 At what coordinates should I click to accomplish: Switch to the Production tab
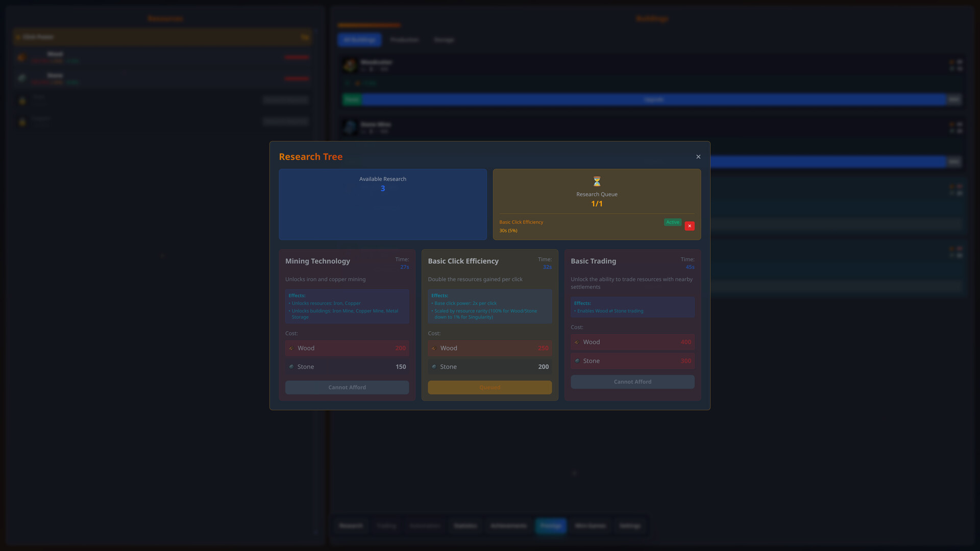pos(404,39)
